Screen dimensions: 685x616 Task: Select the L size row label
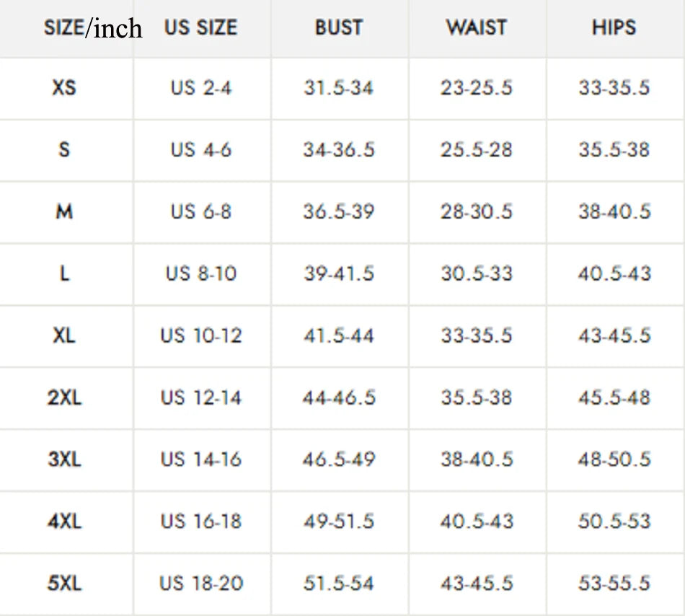point(64,274)
